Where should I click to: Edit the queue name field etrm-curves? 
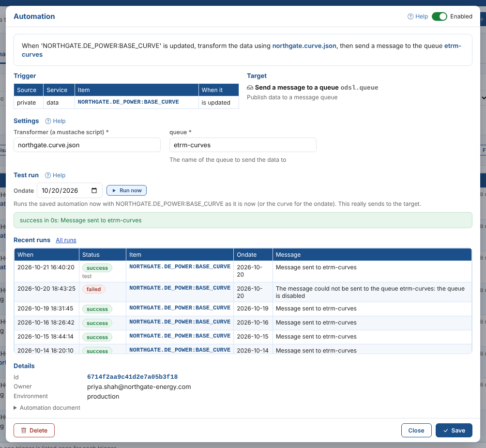click(x=243, y=145)
